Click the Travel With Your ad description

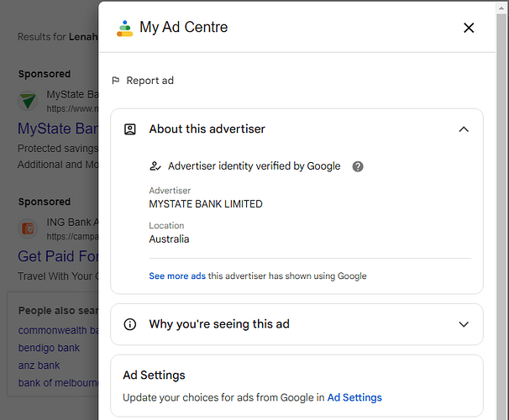coord(58,276)
